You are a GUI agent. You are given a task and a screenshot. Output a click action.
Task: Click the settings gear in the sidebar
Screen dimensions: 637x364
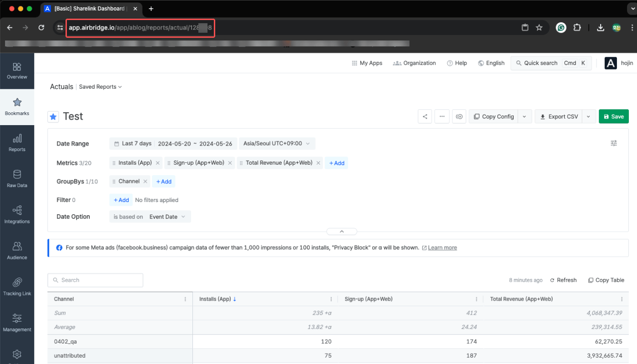(17, 354)
